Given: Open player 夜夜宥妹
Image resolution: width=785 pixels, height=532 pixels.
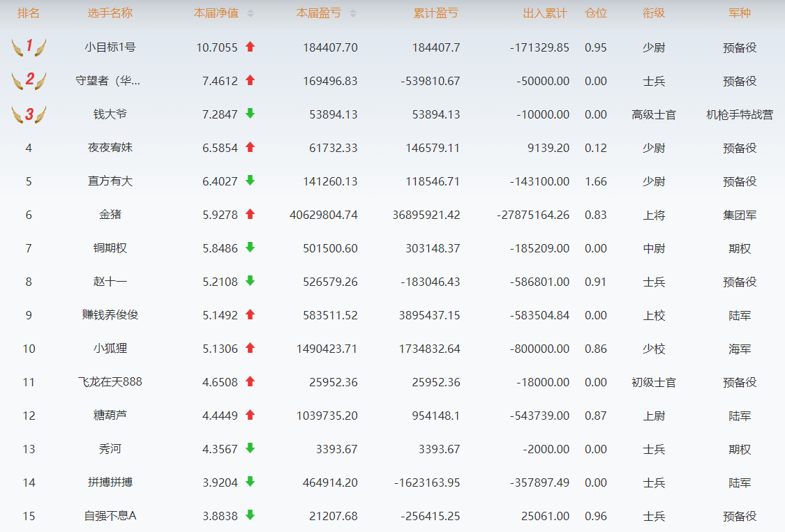Looking at the screenshot, I should click(x=110, y=148).
